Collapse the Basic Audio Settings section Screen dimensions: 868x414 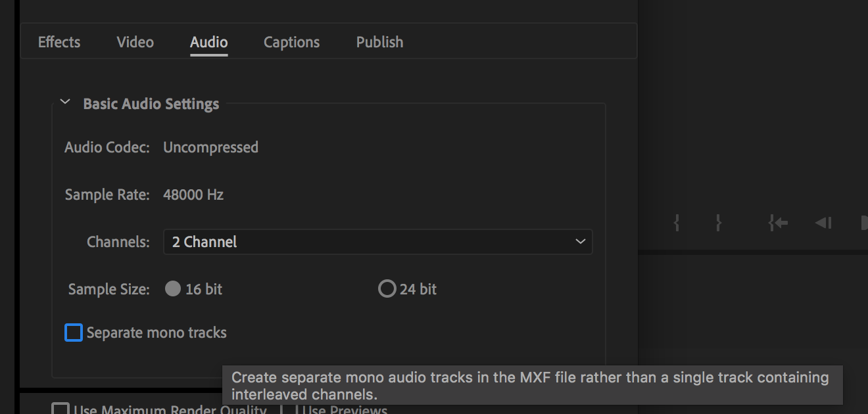tap(64, 102)
